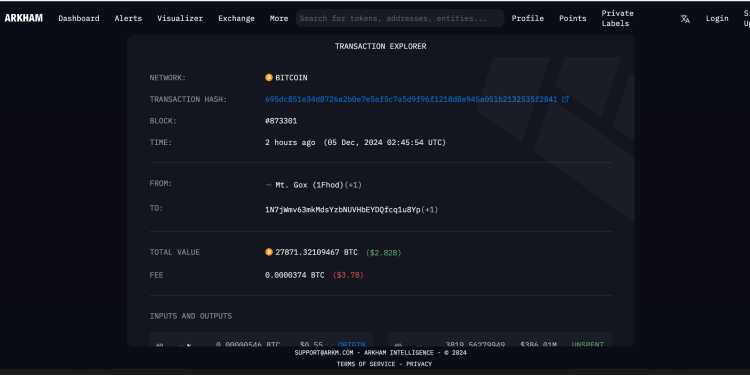The height and width of the screenshot is (375, 750).
Task: Open the Dashboard page
Action: [x=79, y=18]
